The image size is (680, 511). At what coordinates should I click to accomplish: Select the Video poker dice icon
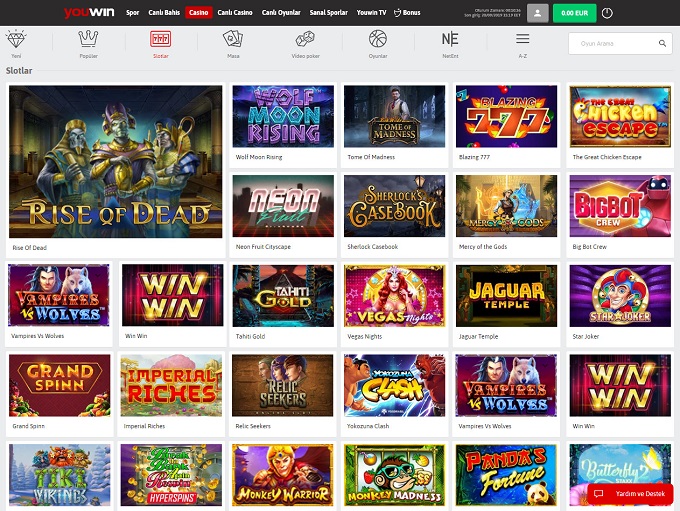click(x=305, y=39)
